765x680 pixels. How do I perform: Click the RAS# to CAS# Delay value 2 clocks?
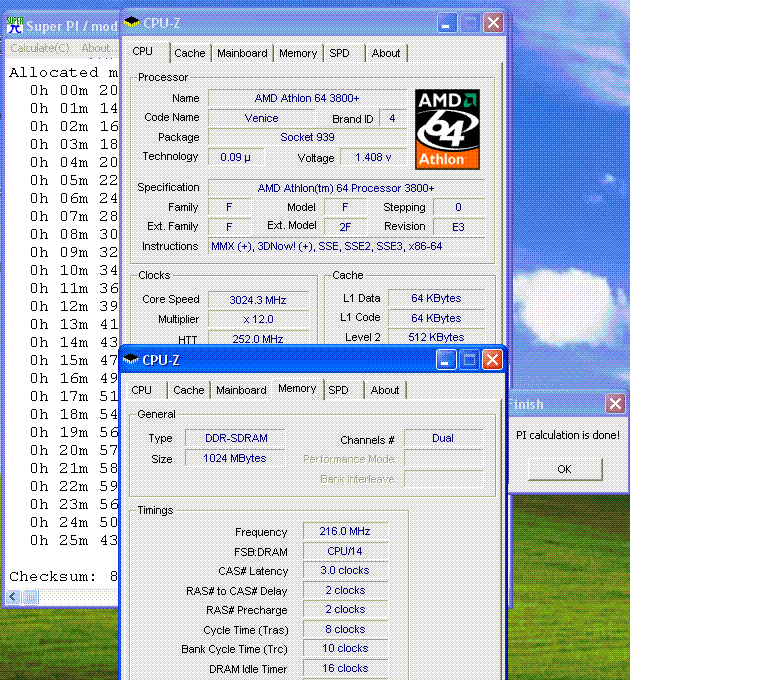(345, 590)
